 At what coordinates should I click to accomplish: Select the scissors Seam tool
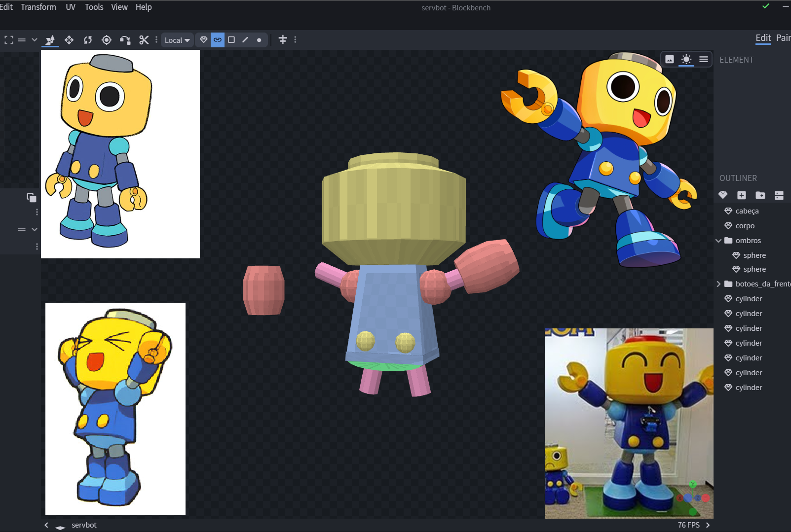click(x=144, y=40)
